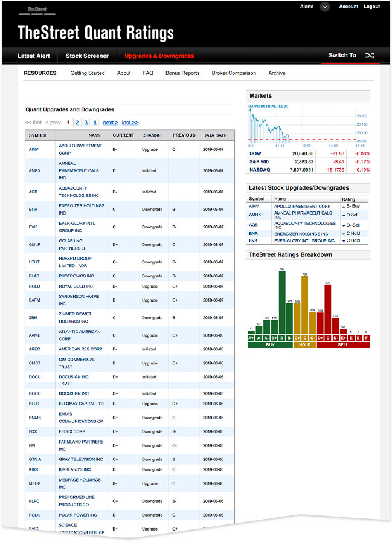392x542 pixels.
Task: Open POLAR POWER INC name
Action: [78, 515]
